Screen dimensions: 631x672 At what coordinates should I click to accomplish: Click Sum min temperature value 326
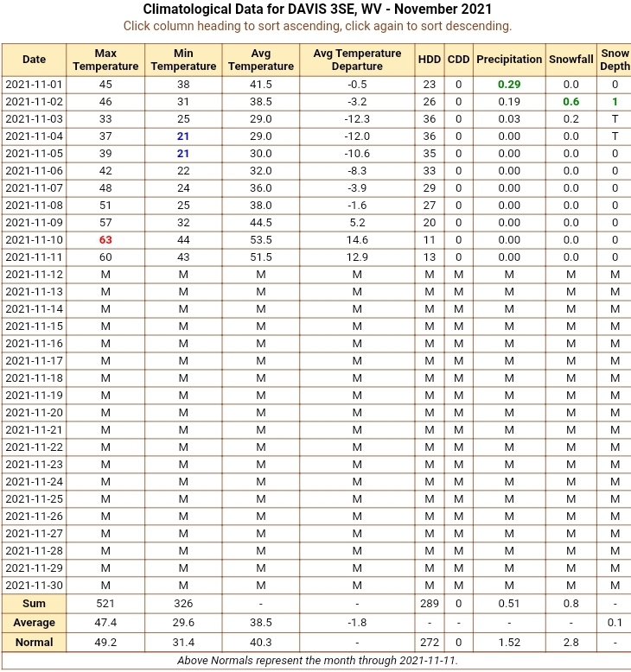(183, 604)
